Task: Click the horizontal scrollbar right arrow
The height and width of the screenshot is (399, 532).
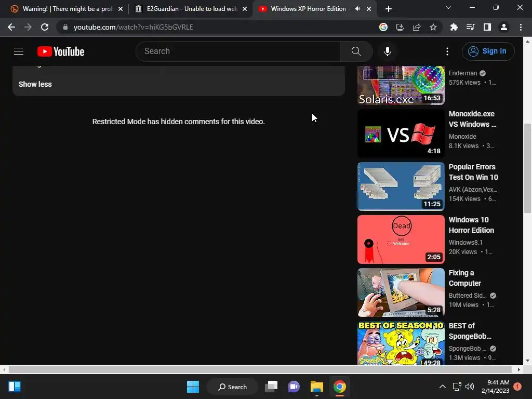Action: (x=519, y=369)
